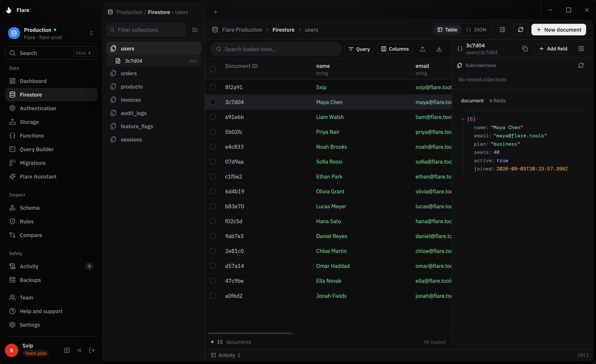This screenshot has height=364, width=596.
Task: Open Help and support
Action: 51,311
